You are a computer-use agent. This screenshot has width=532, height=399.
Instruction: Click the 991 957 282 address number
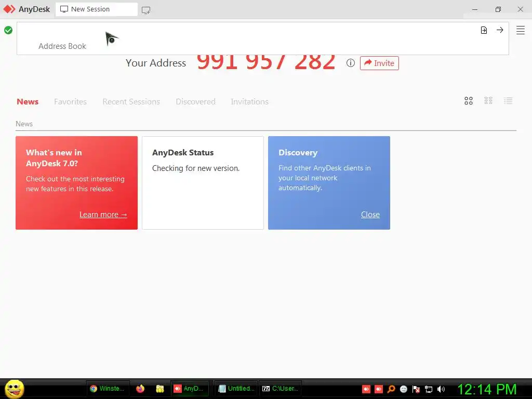click(266, 62)
